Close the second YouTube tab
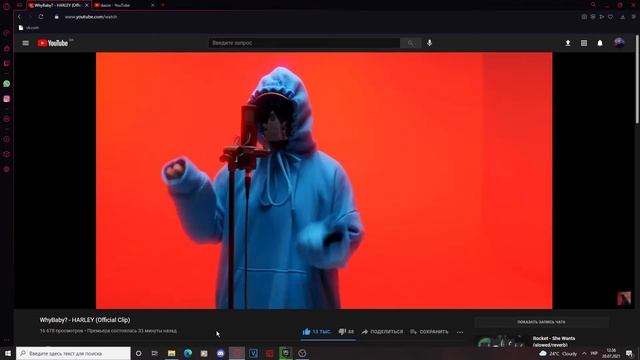The width and height of the screenshot is (640, 360). [153, 5]
